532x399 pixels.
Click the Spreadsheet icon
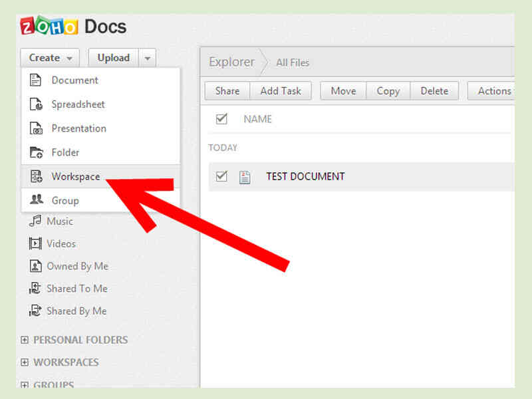35,104
